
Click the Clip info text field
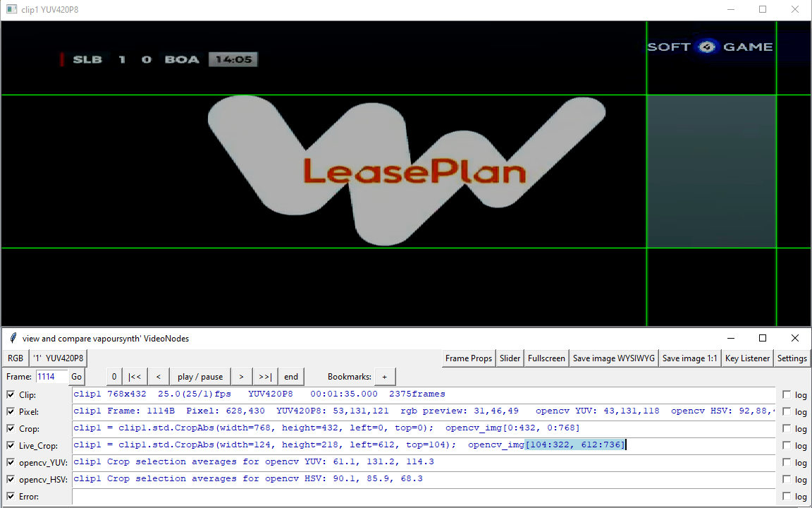424,394
